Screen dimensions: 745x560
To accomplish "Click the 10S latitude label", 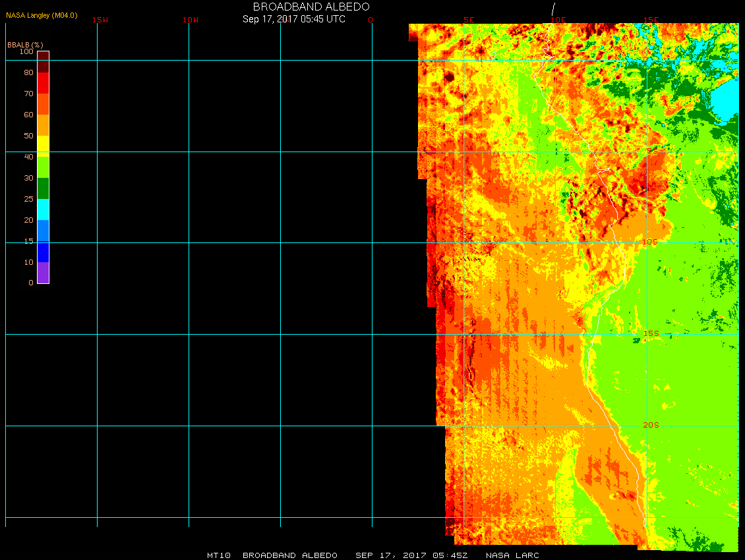I will pyautogui.click(x=650, y=242).
